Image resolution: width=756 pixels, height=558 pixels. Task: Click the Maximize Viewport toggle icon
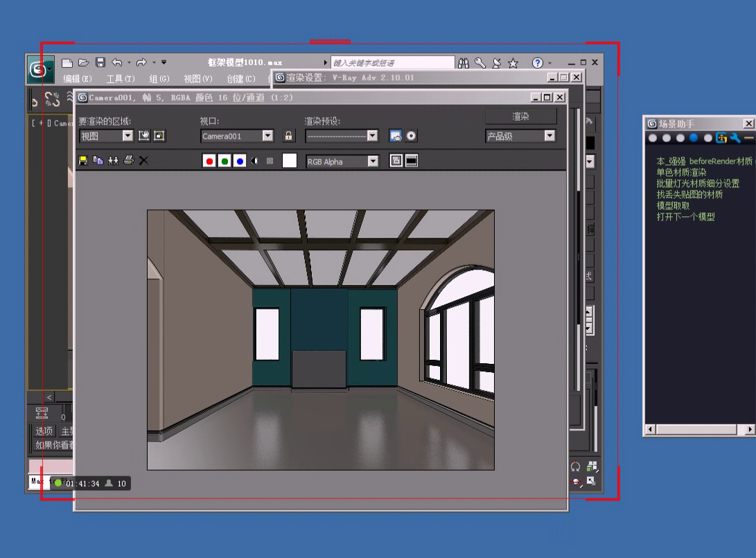pyautogui.click(x=592, y=481)
